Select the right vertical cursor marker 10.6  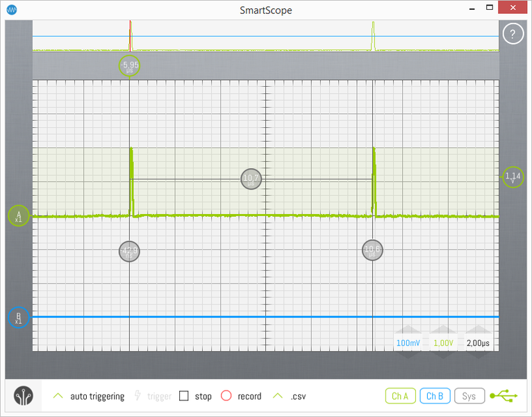tap(372, 251)
